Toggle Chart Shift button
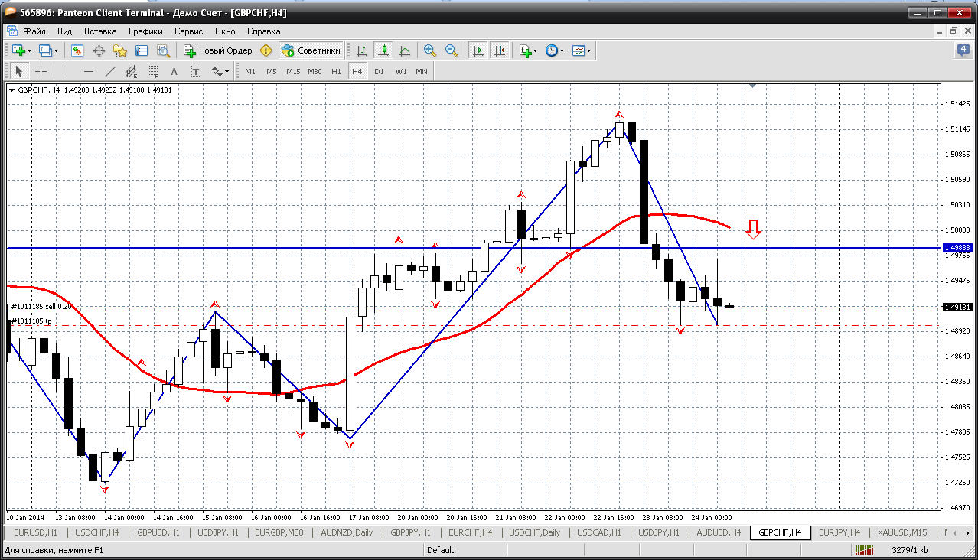 tap(499, 50)
